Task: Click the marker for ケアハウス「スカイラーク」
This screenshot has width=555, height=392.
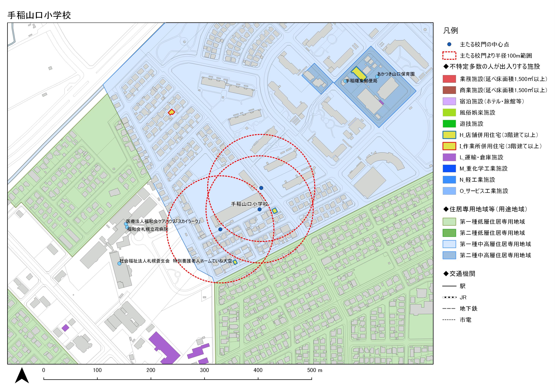Action: [126, 224]
